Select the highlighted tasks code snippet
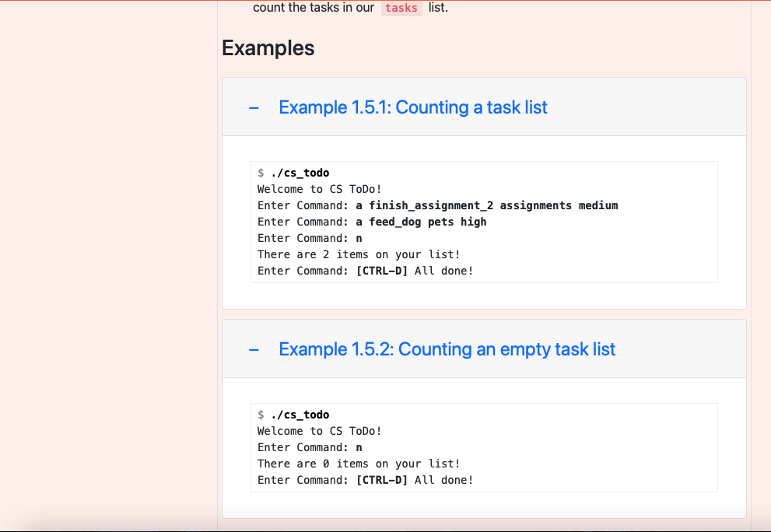 (x=401, y=8)
